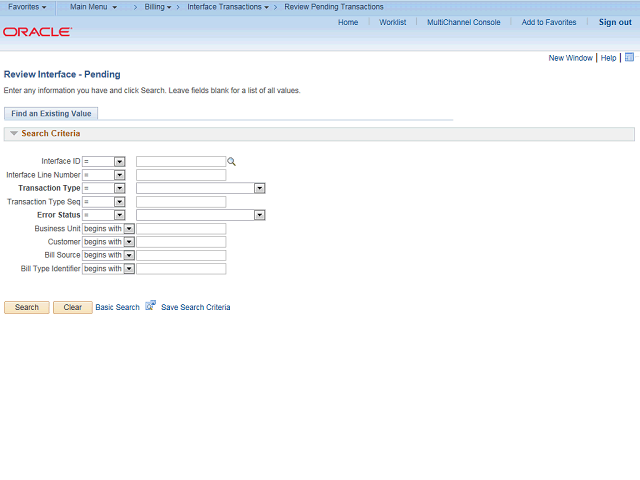Click the Interface ID lookup magnifier icon

[x=231, y=162]
